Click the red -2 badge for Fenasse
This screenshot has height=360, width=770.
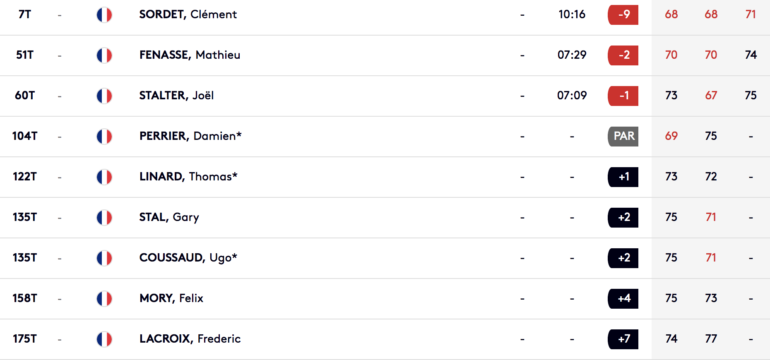[623, 55]
